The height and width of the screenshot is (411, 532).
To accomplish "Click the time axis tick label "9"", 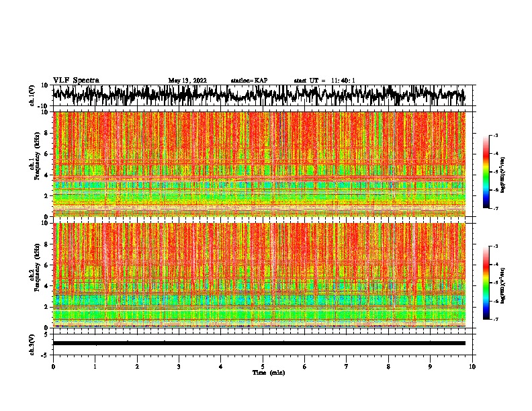I will [430, 367].
